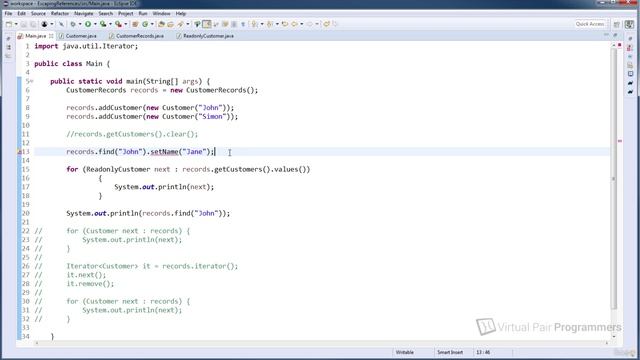
Task: Click the warning marker on line 13
Action: click(x=19, y=152)
